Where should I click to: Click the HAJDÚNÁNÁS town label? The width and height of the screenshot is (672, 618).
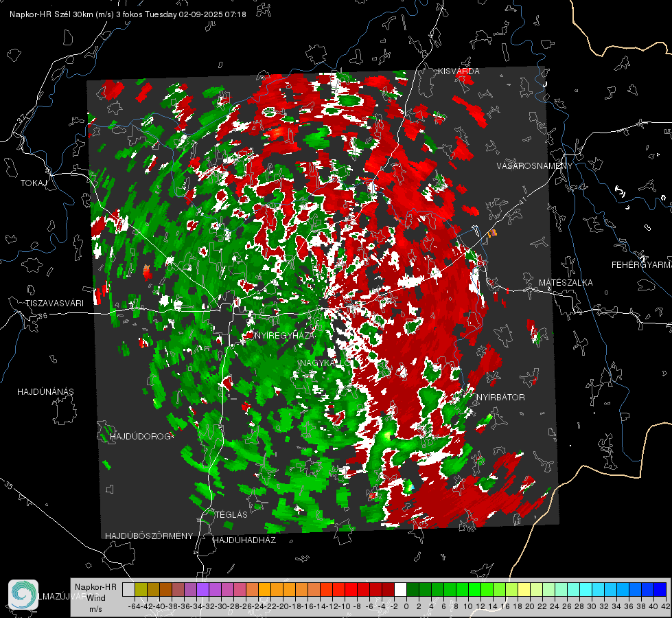click(x=45, y=392)
